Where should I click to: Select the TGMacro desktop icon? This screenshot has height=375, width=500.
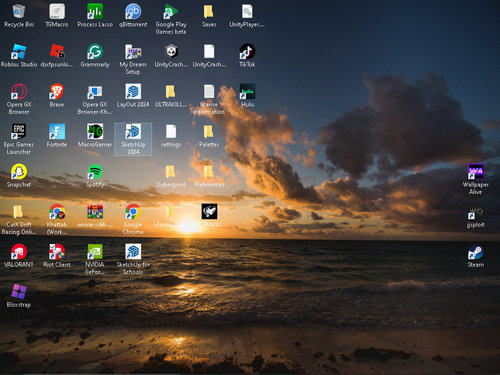tap(57, 12)
